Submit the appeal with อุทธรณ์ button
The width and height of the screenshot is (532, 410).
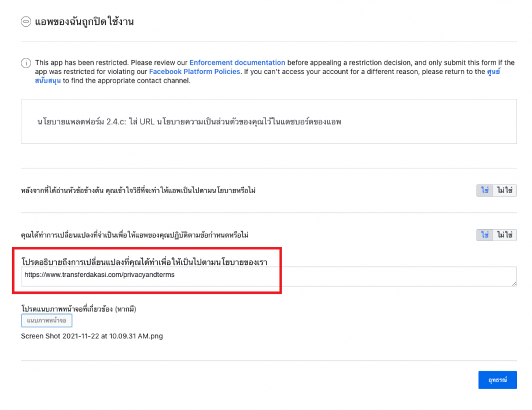coord(497,380)
